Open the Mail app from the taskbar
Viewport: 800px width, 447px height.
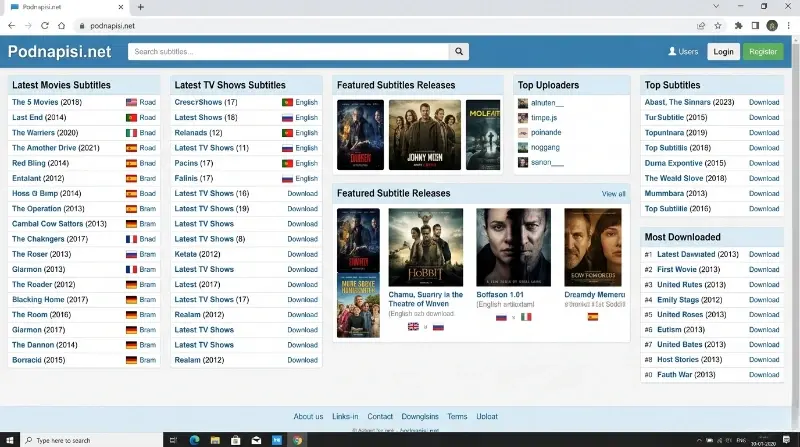(x=256, y=440)
